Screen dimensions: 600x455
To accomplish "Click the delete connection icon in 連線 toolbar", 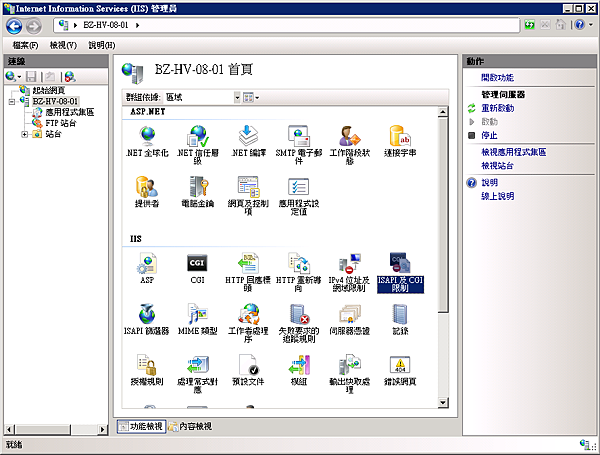I will (x=70, y=77).
